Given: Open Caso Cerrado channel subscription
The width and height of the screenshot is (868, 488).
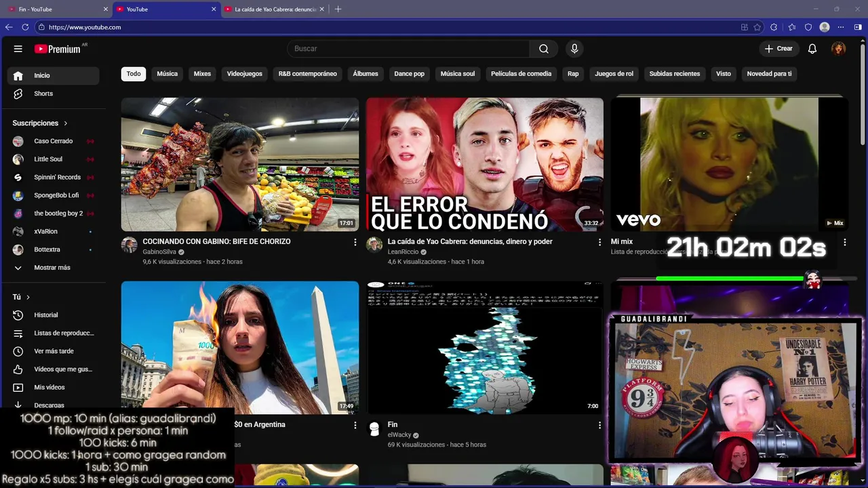Looking at the screenshot, I should (x=53, y=141).
